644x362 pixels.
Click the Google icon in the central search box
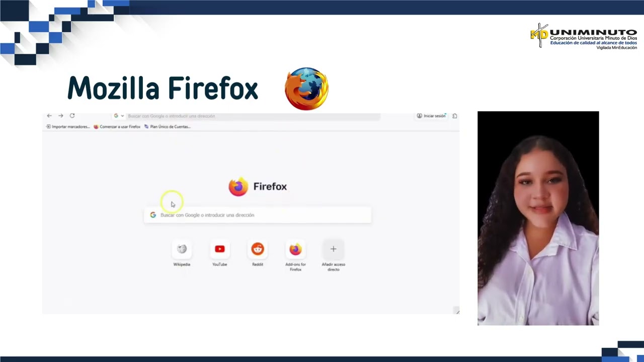click(x=153, y=215)
